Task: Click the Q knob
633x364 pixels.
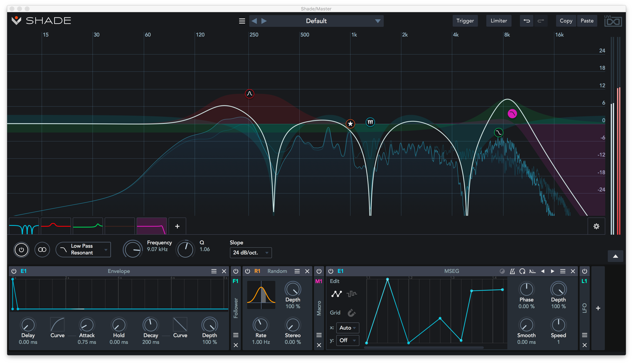Action: pyautogui.click(x=185, y=249)
